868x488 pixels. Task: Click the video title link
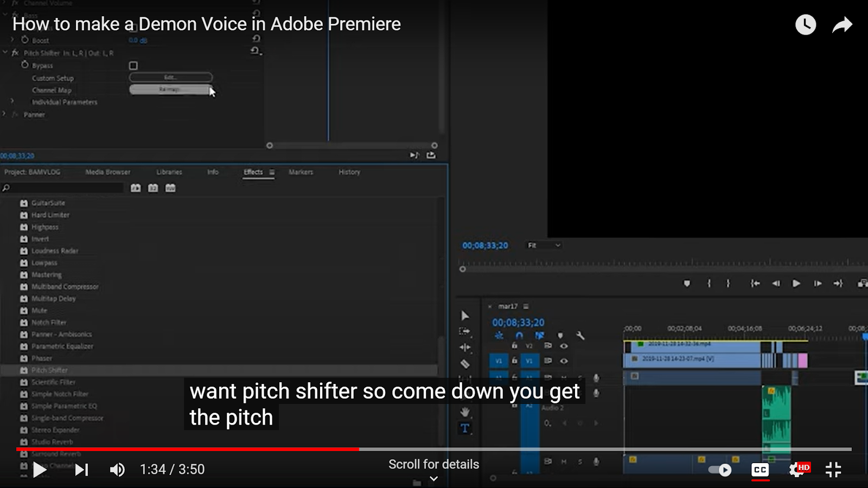[207, 24]
